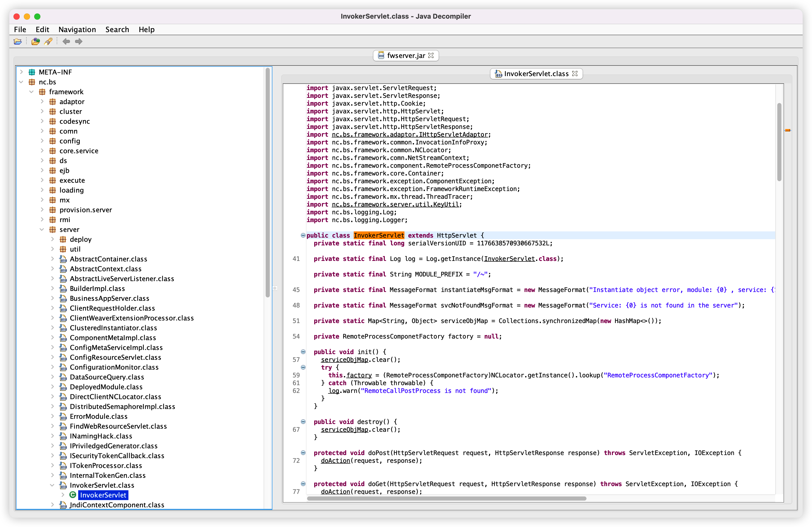812x527 pixels.
Task: Click the ErrorModule.class file icon
Action: click(63, 416)
